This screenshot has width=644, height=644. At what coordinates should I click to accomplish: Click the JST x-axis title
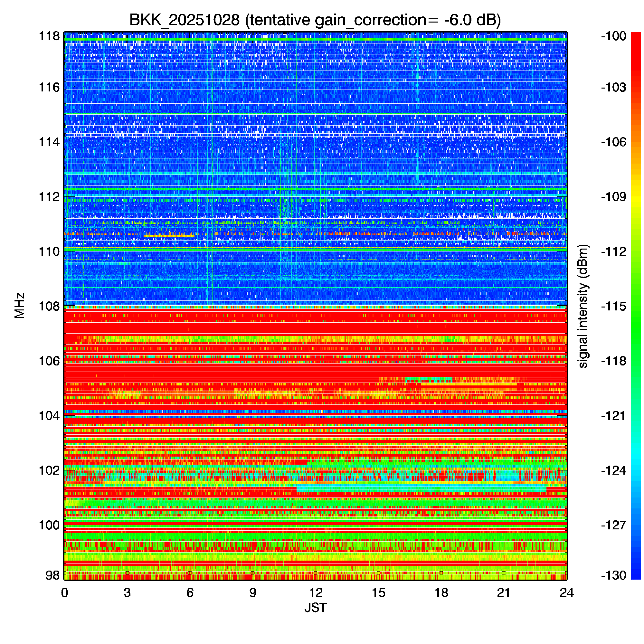[x=315, y=608]
